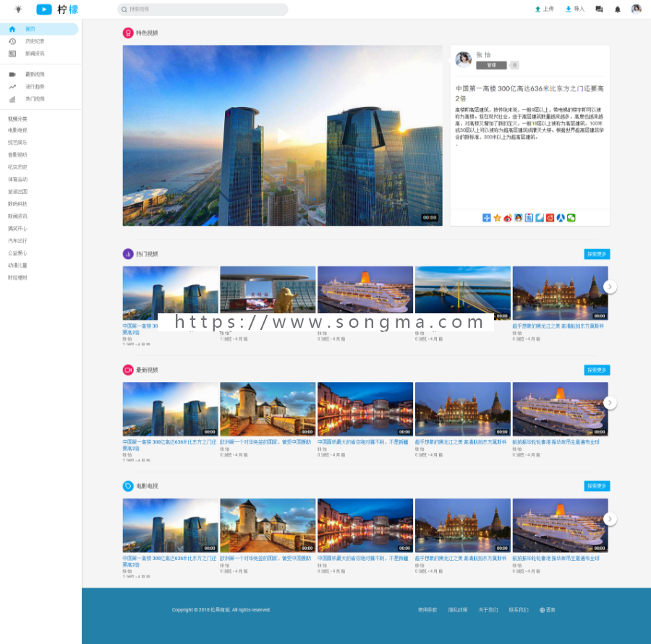Screen dimensions: 651x644
Task: Select 数码科技 category in sidebar
Action: click(x=17, y=204)
